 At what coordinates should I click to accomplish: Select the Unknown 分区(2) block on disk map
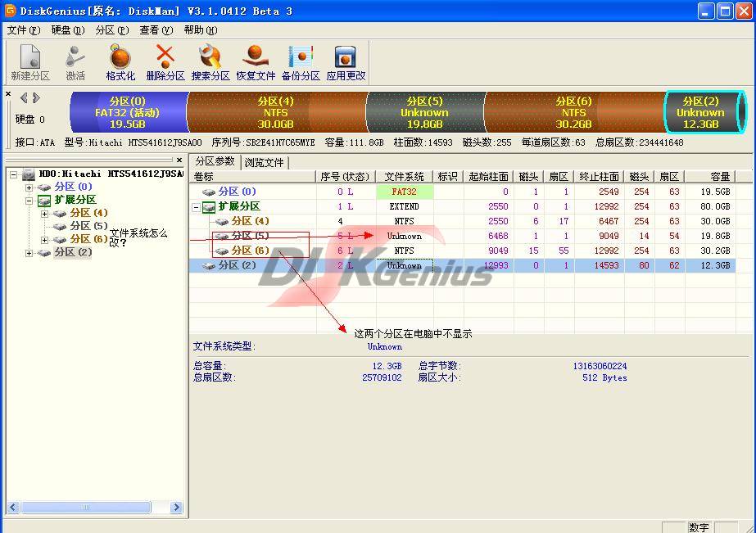coord(705,112)
